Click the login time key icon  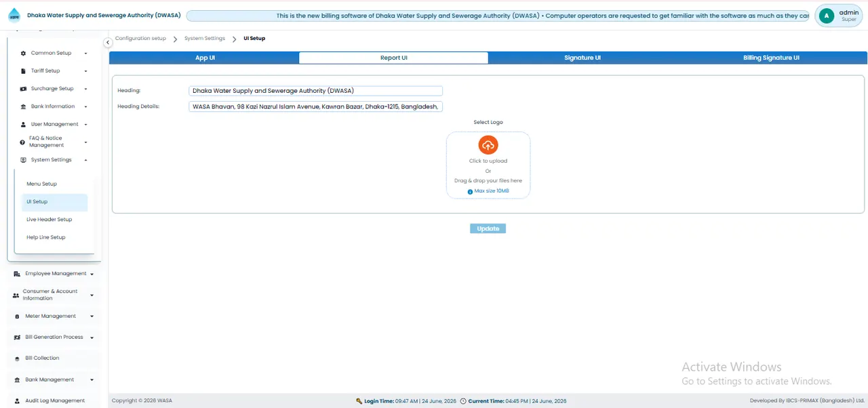pos(359,401)
